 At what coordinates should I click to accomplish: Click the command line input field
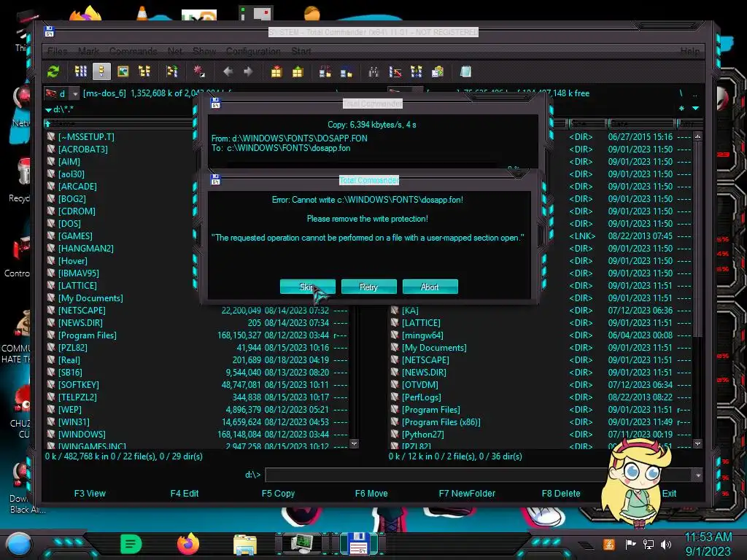coord(479,475)
